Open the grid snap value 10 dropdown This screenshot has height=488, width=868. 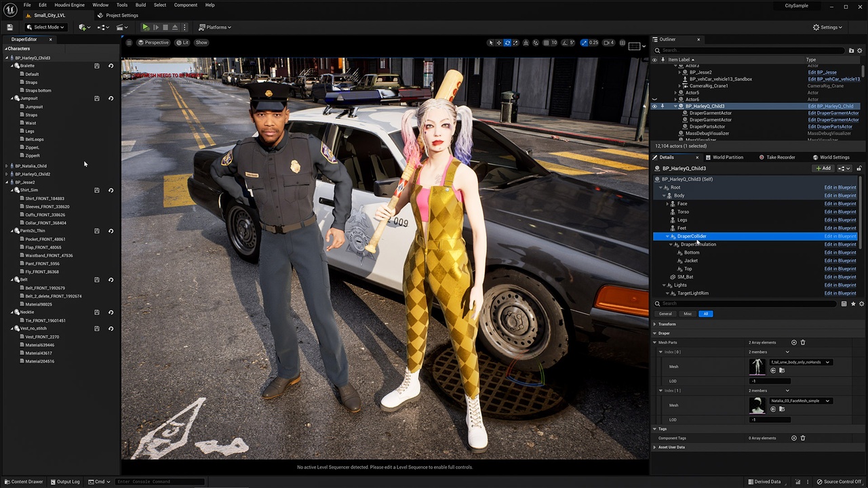coord(554,43)
